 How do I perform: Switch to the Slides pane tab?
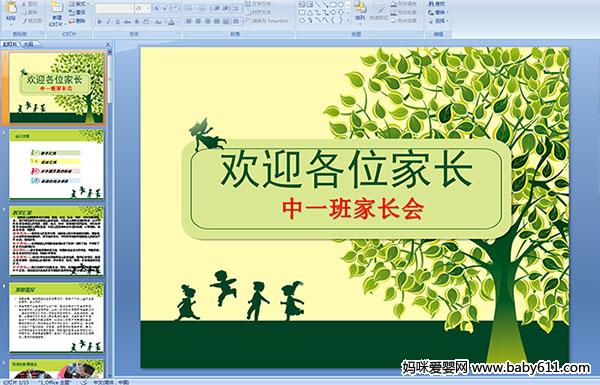click(10, 44)
